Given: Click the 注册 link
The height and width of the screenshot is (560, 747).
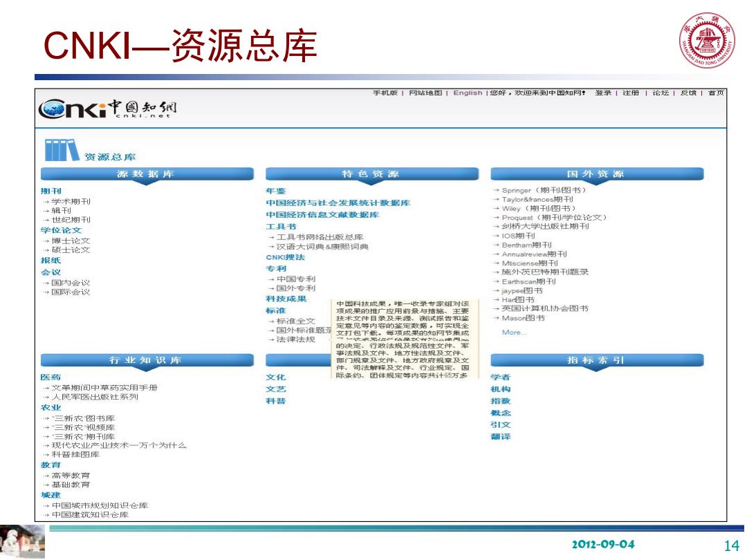Looking at the screenshot, I should coord(631,93).
